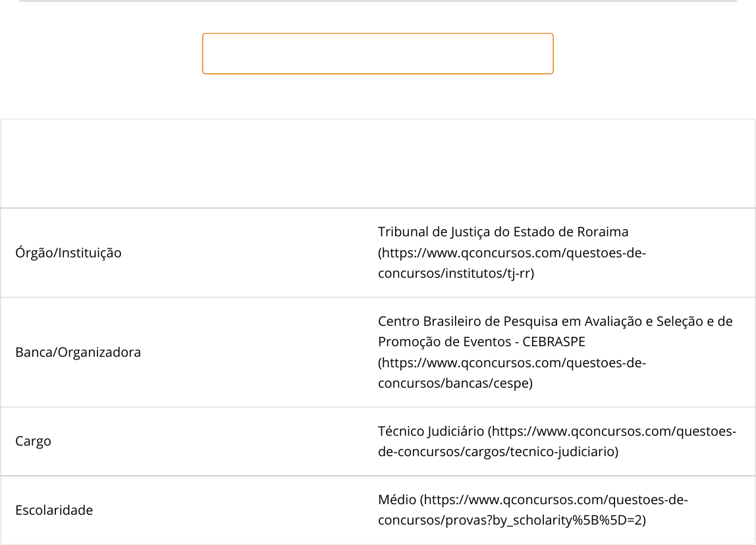Open the Técnico Judiciário link
Viewport: 756px width, 545px height.
(431, 431)
